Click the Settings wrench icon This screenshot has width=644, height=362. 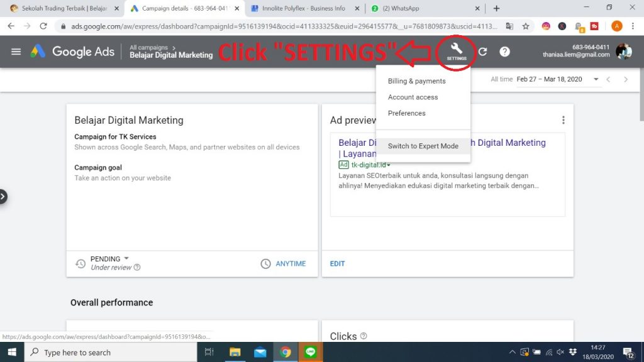(x=457, y=49)
